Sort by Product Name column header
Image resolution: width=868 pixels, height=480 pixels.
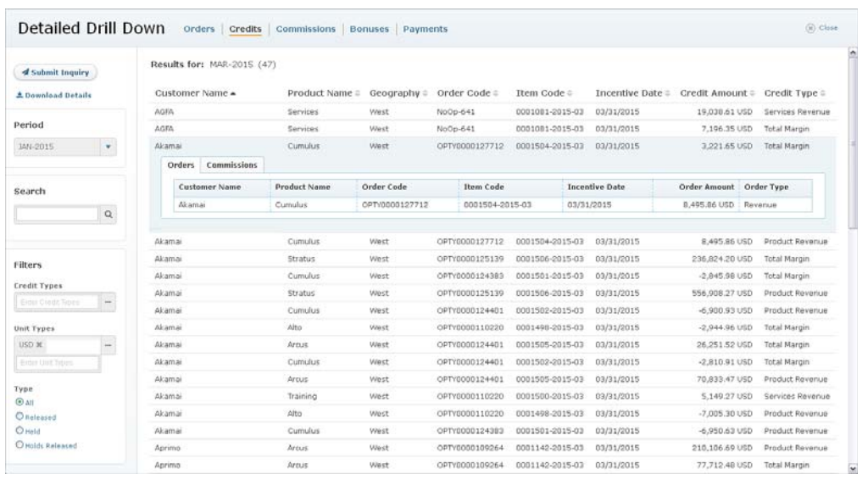[x=323, y=93]
